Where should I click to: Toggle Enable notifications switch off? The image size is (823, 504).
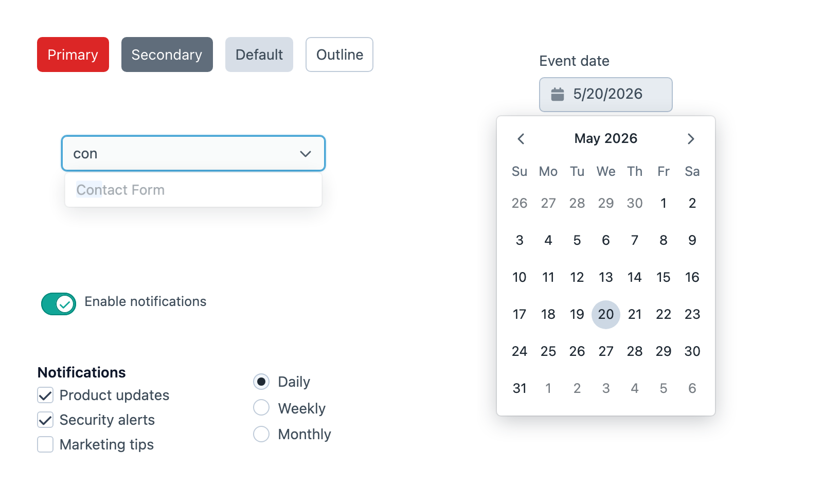(x=59, y=303)
